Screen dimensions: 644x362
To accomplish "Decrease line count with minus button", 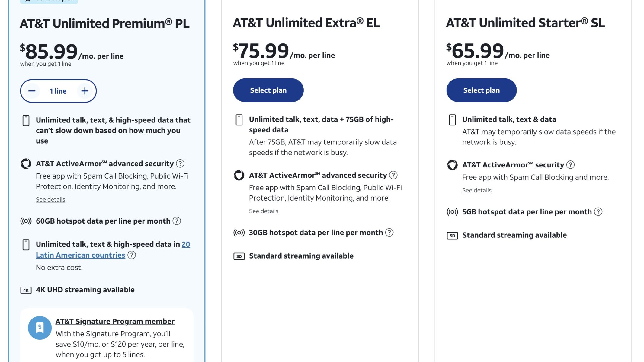I will pyautogui.click(x=32, y=91).
